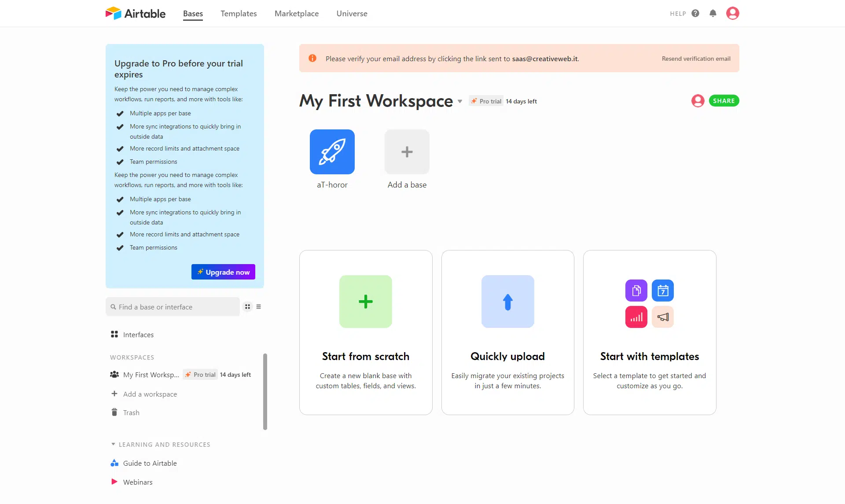Switch sidebar to list view
845x504 pixels.
tap(259, 307)
